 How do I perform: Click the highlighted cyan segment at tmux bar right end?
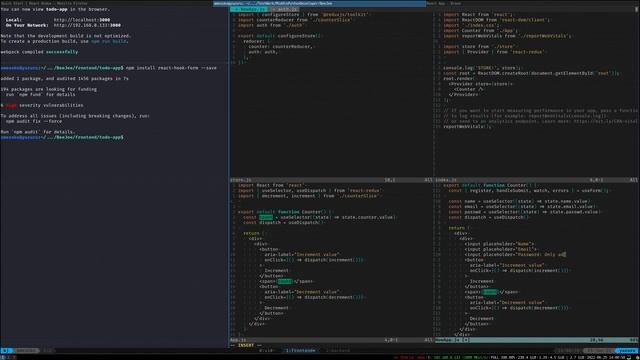(627, 351)
